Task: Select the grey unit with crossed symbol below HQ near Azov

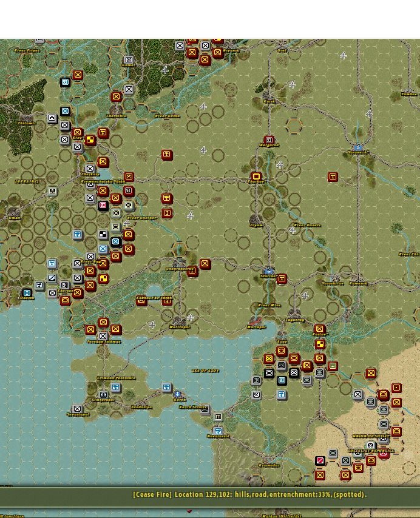Action: (x=256, y=395)
